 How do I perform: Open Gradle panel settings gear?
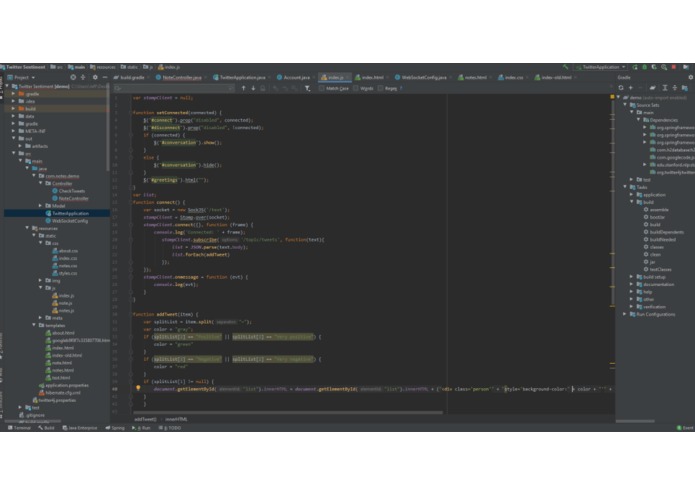[690, 77]
